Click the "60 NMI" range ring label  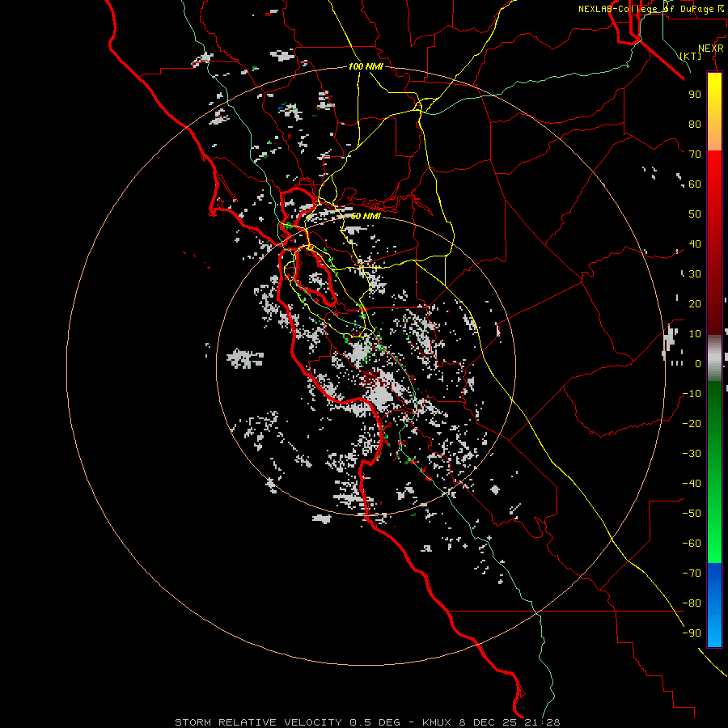point(366,216)
